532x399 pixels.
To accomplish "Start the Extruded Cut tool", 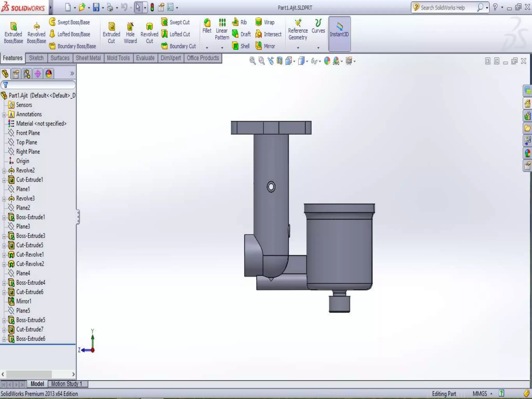I will click(x=111, y=33).
